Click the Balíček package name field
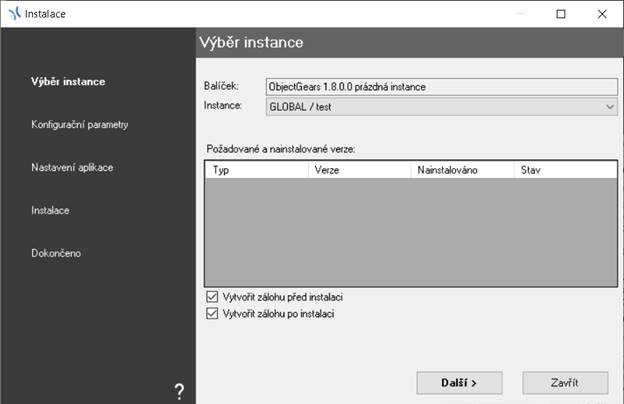This screenshot has height=404, width=624. click(x=440, y=87)
